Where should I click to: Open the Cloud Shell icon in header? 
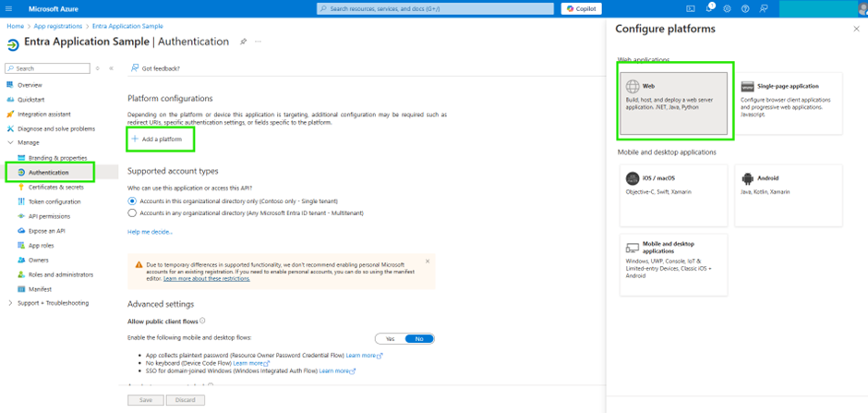point(691,9)
